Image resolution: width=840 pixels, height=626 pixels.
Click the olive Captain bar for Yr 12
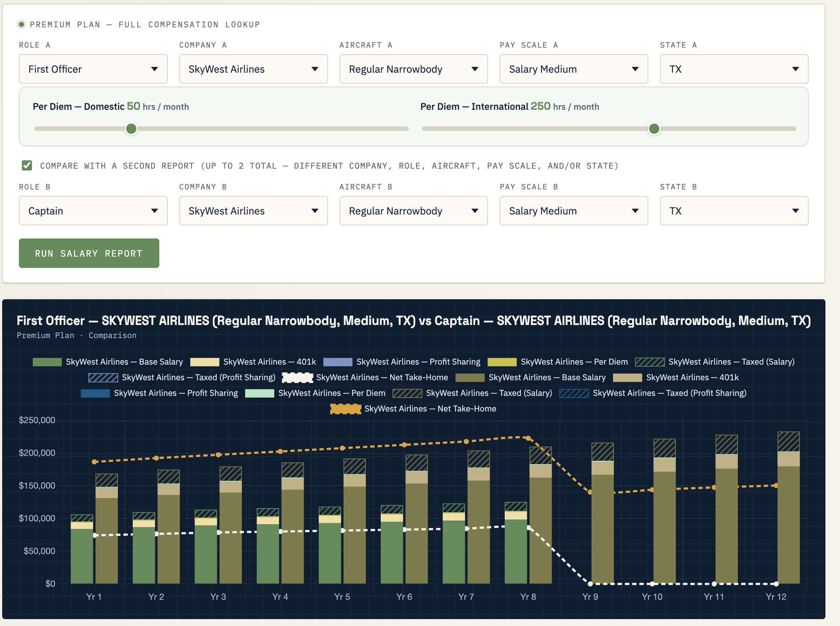pyautogui.click(x=788, y=525)
